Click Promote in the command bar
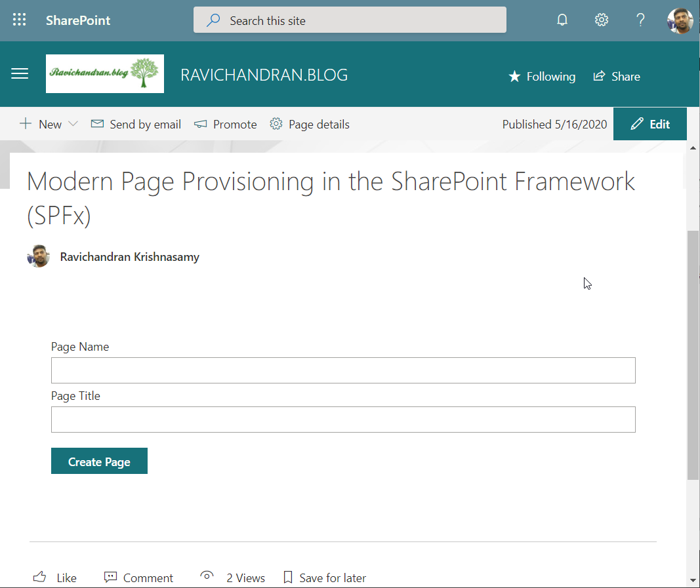The height and width of the screenshot is (588, 700). click(x=226, y=125)
